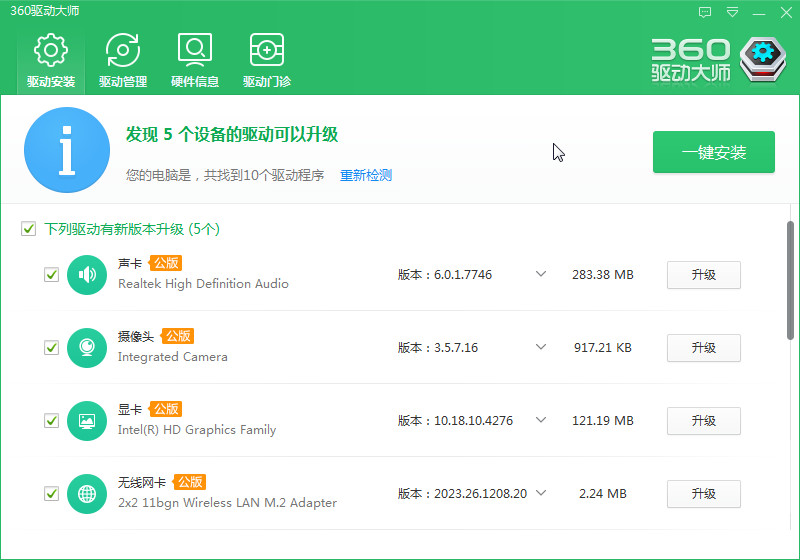Click 升级 for Integrated Camera

(704, 348)
